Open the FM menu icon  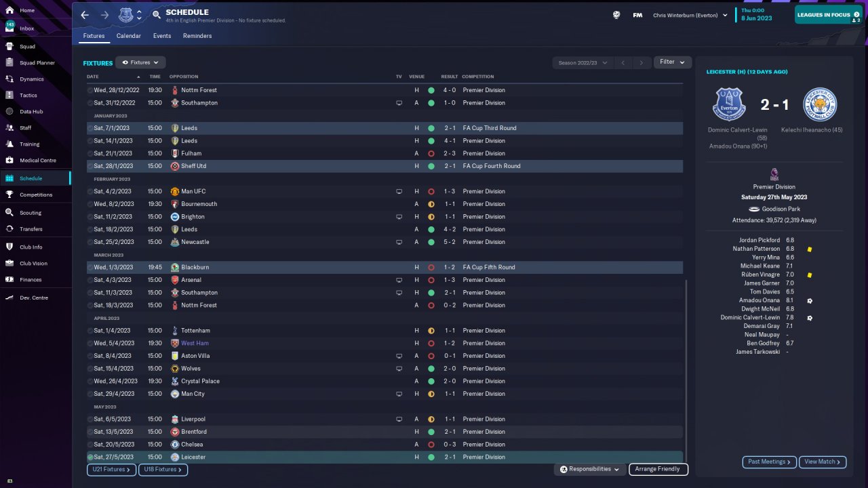[637, 15]
